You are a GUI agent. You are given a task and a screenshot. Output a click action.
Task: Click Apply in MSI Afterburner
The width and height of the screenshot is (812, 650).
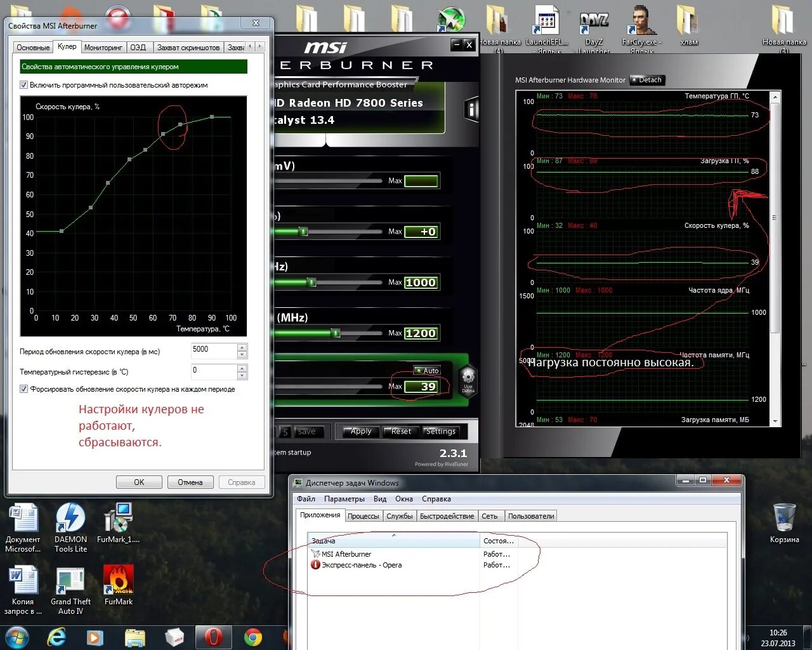click(x=360, y=432)
